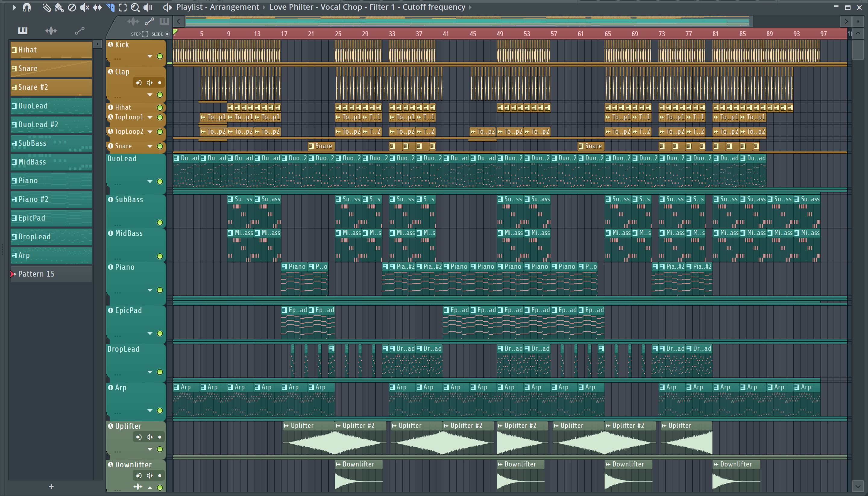868x496 pixels.
Task: Mute the MidBass track green light
Action: coord(160,256)
